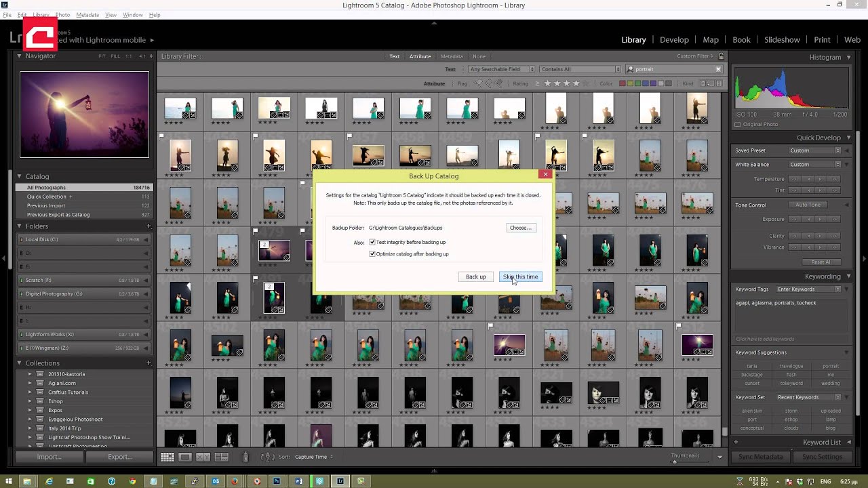Open the Metadata menu
Viewport: 868px width, 488px height.
(87, 15)
